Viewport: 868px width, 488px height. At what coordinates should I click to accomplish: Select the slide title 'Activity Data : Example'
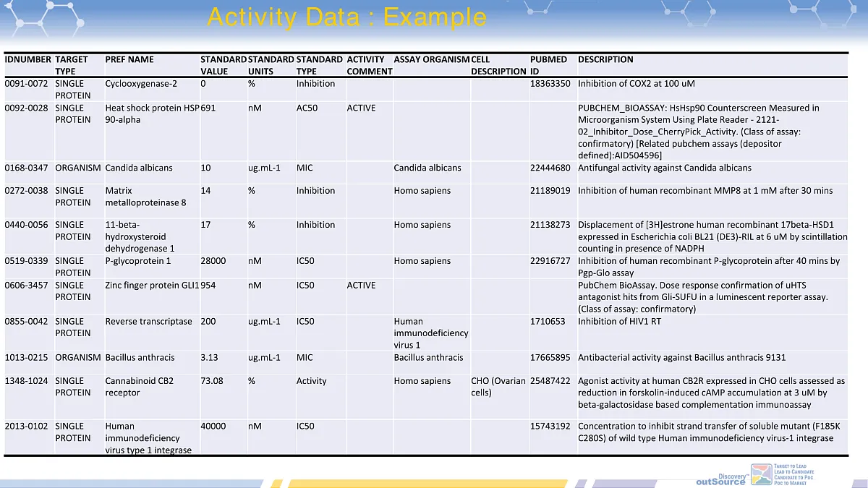[346, 17]
